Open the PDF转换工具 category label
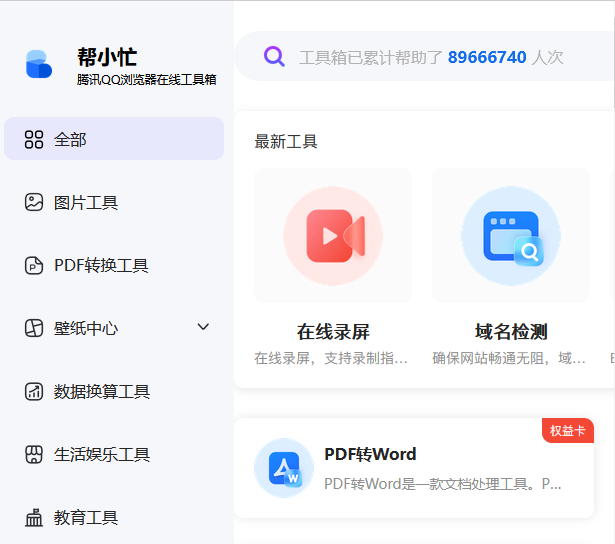The image size is (615, 544). 101,266
